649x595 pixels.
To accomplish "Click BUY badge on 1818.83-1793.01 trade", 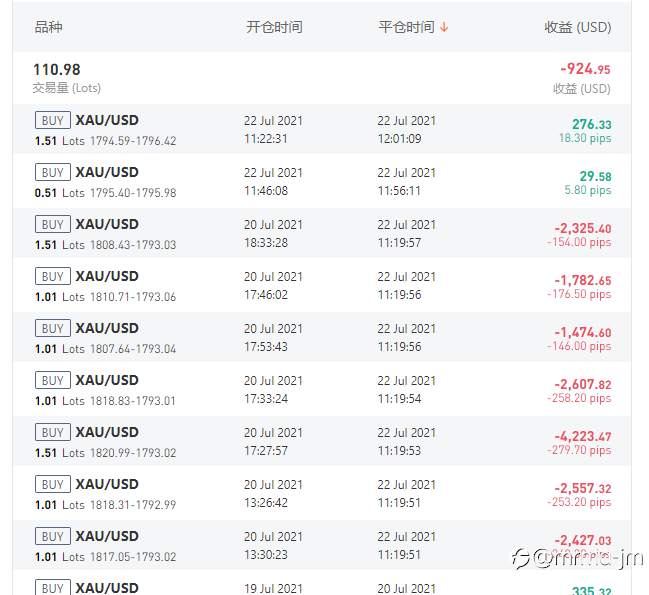I will pos(53,380).
